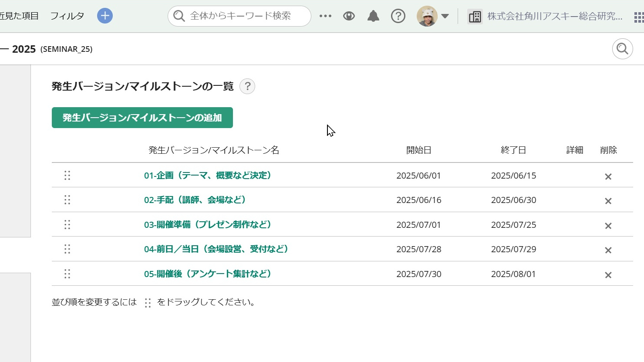Click the project search magnifier icon
The height and width of the screenshot is (362, 644).
pyautogui.click(x=622, y=49)
